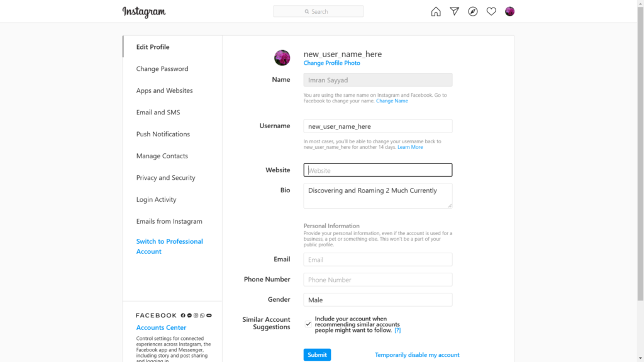The width and height of the screenshot is (644, 362).
Task: Open Explore compass icon
Action: point(473,11)
